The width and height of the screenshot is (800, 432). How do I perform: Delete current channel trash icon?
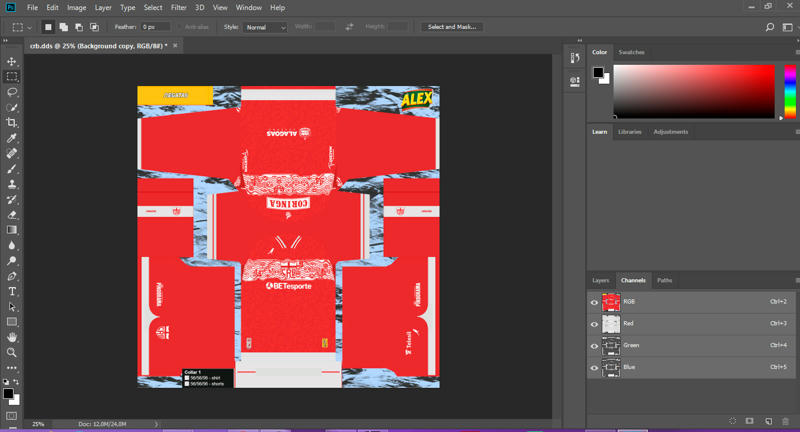click(x=786, y=421)
